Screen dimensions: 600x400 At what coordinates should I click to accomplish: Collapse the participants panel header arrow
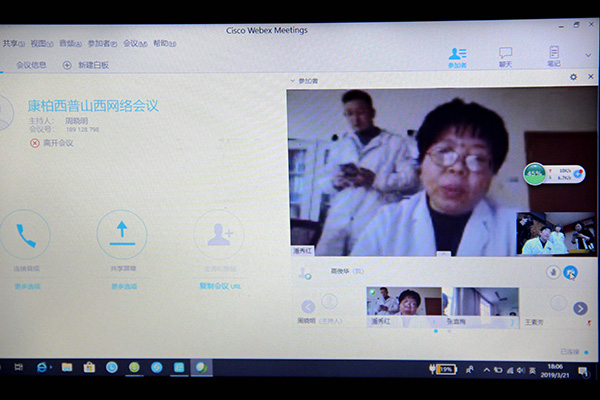point(293,80)
